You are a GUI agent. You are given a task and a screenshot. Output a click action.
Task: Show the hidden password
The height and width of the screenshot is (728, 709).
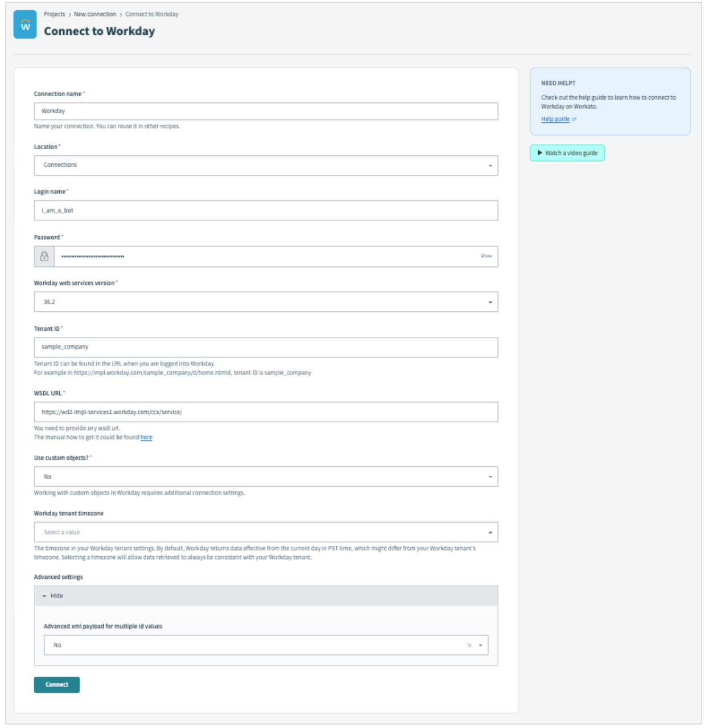pyautogui.click(x=486, y=256)
